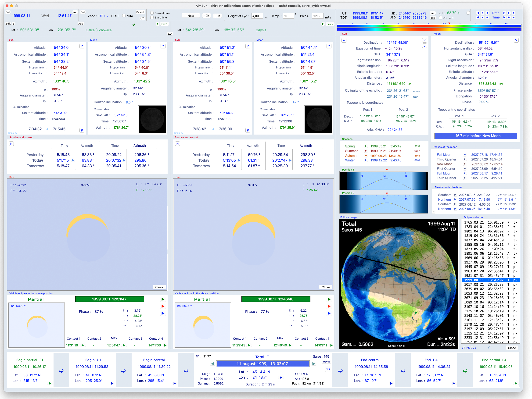Enable the auto time zone checkbox
This screenshot has height=399, width=532.
coord(124,16)
